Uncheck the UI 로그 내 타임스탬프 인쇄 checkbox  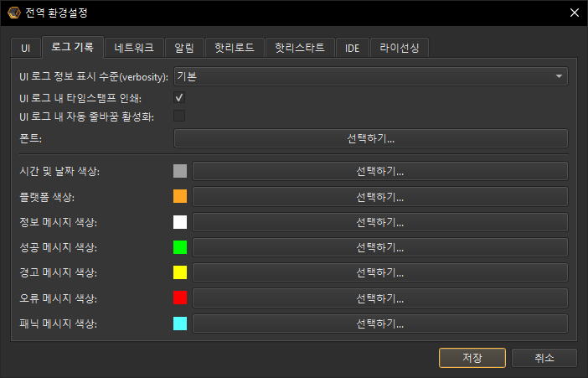point(179,97)
